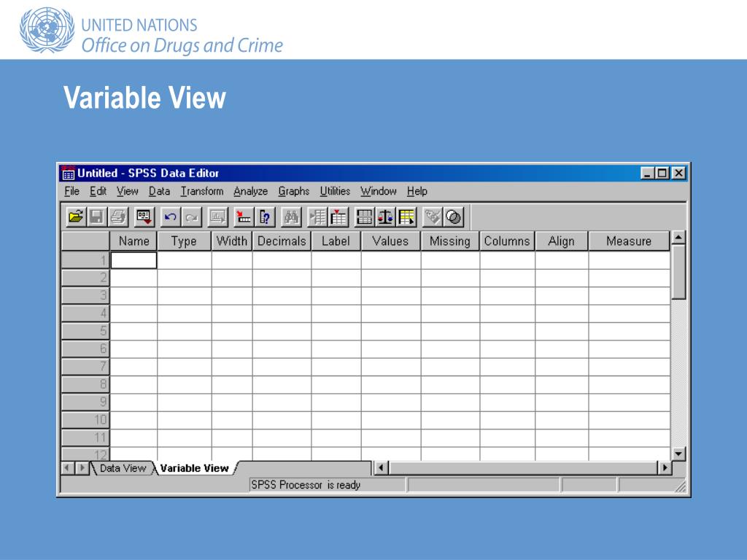Click the Split File toolbar icon
747x560 pixels.
pos(365,217)
